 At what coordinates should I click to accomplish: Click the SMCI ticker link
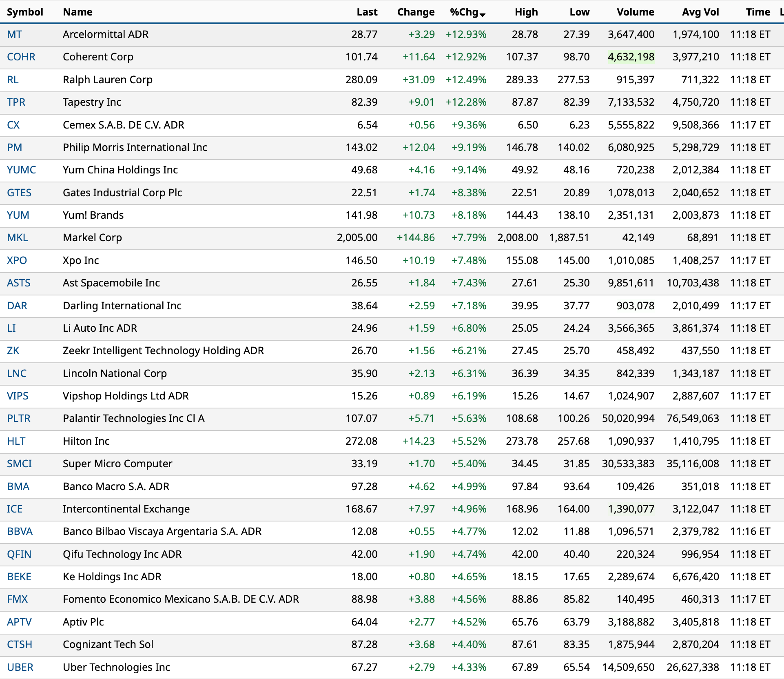[19, 464]
